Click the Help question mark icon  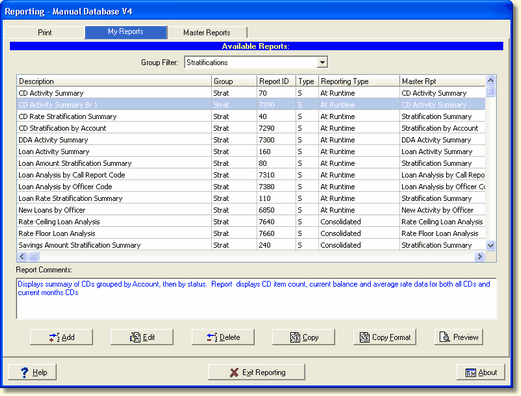24,372
